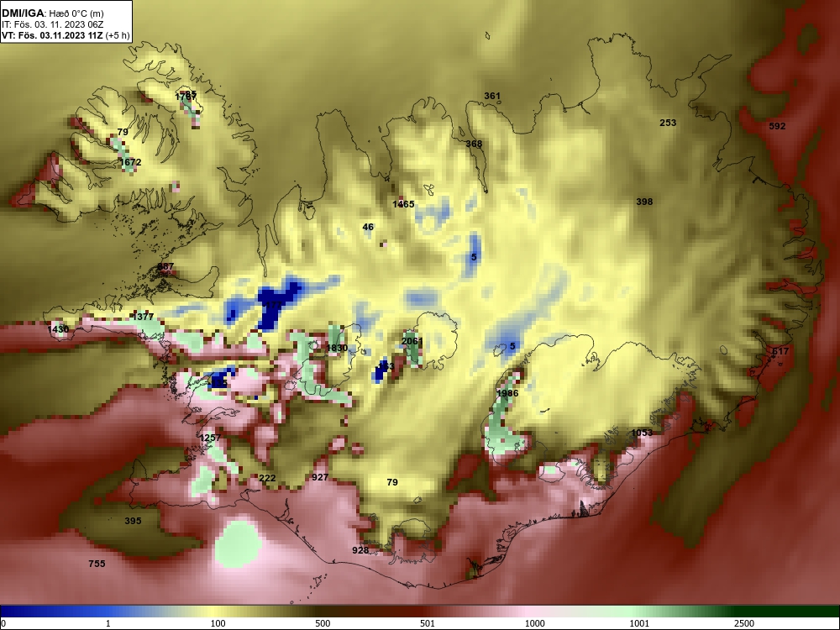
Task: Select the map value 1053
Action: [x=643, y=433]
